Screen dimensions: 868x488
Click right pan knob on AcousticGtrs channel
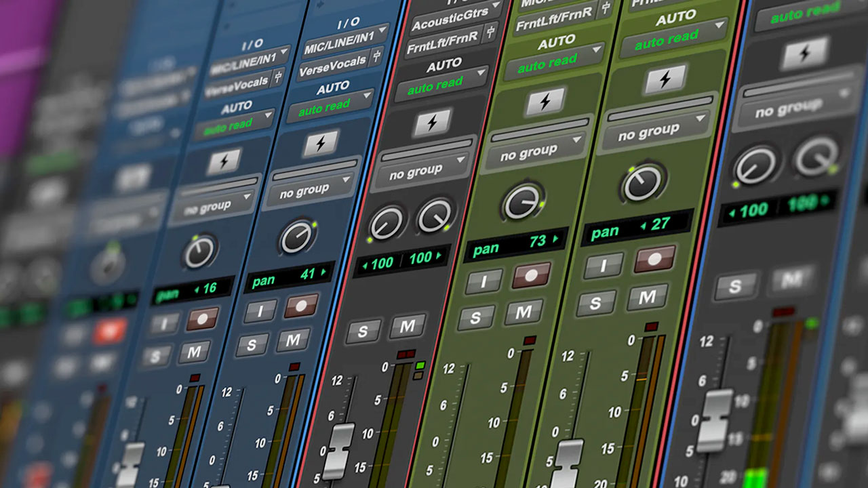click(x=434, y=216)
